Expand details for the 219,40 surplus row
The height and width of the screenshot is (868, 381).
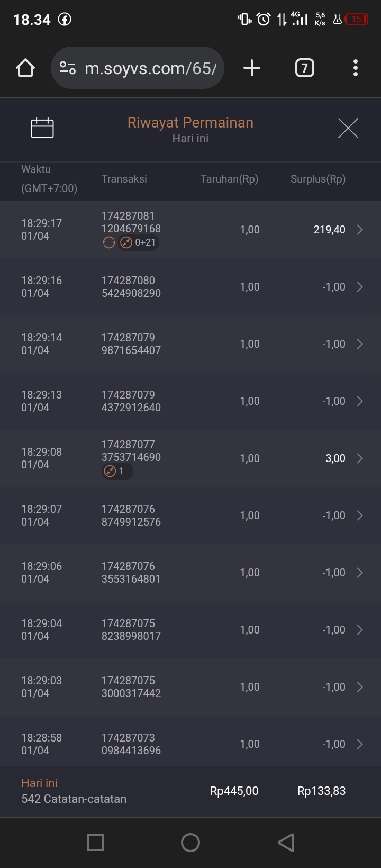(x=360, y=230)
